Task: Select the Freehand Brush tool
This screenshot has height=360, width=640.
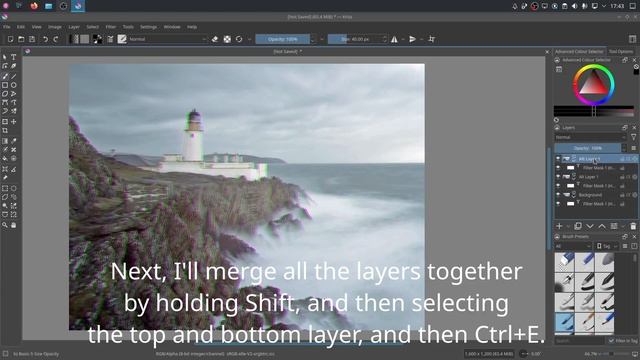Action: pyautogui.click(x=5, y=76)
